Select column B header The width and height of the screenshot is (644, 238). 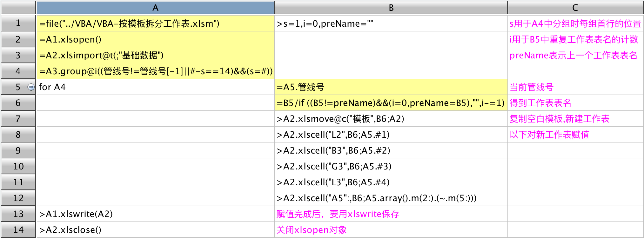391,8
